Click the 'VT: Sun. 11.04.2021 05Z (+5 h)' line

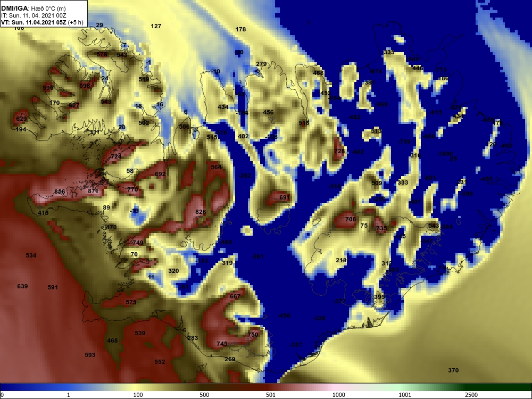coord(42,22)
